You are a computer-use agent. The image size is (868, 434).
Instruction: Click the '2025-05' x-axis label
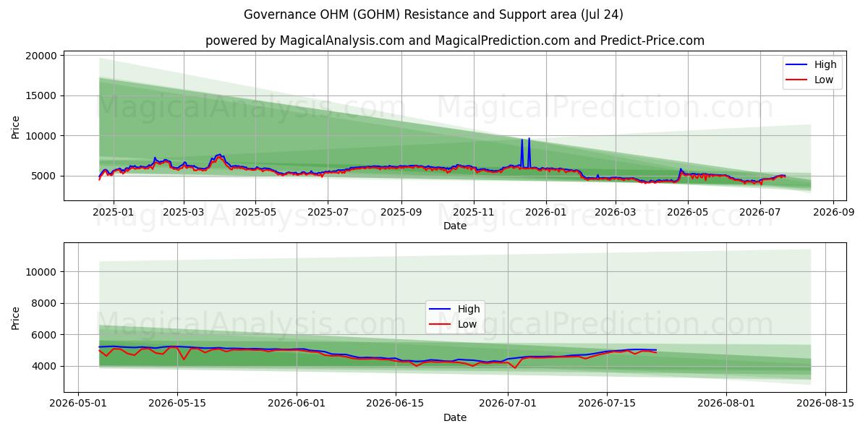pyautogui.click(x=255, y=213)
